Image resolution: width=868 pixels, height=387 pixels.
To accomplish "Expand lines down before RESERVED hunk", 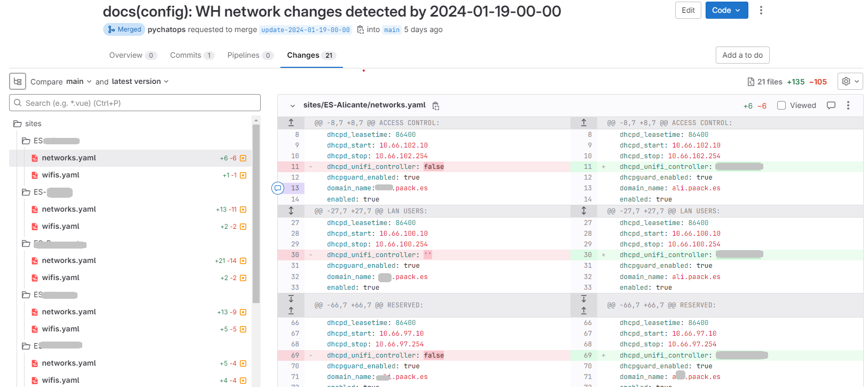I will pyautogui.click(x=291, y=299).
